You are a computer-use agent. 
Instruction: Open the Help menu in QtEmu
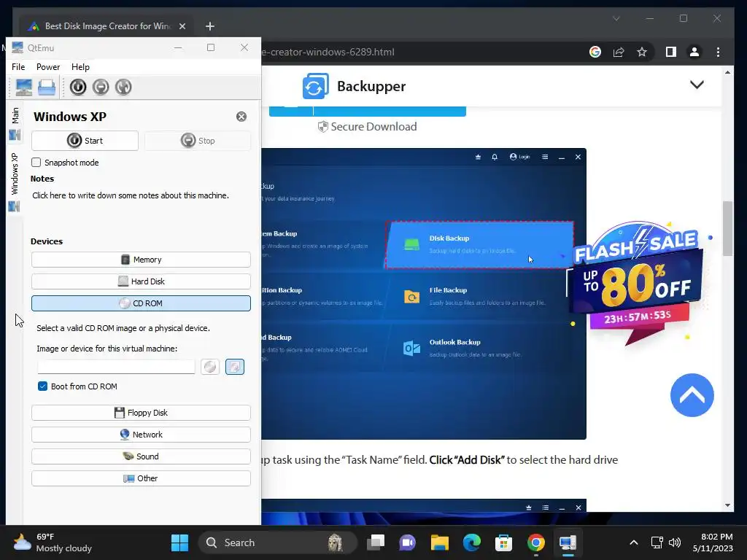pyautogui.click(x=80, y=67)
